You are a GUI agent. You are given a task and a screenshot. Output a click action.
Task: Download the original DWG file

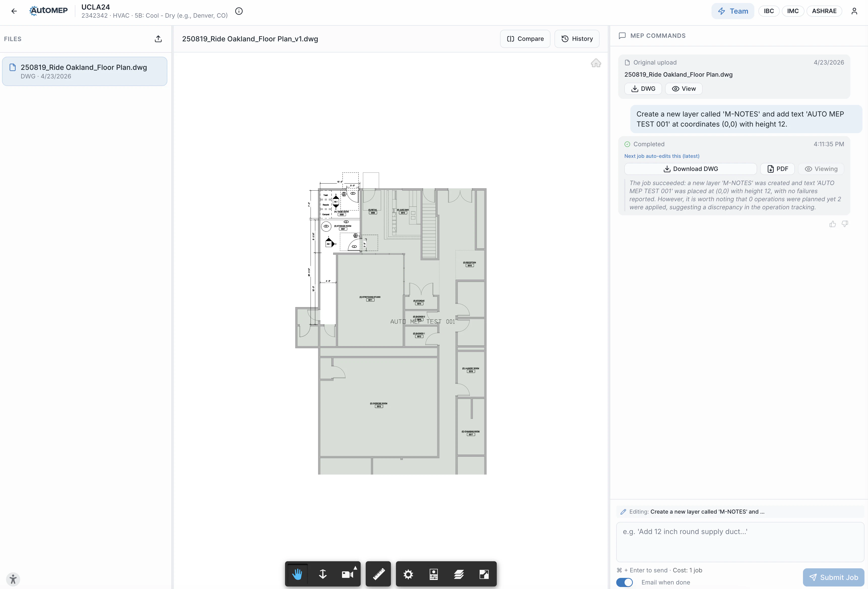coord(643,89)
